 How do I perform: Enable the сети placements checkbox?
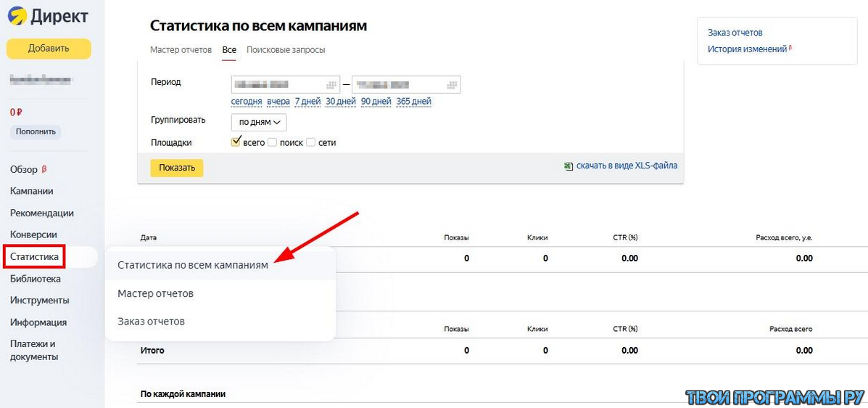[x=310, y=142]
